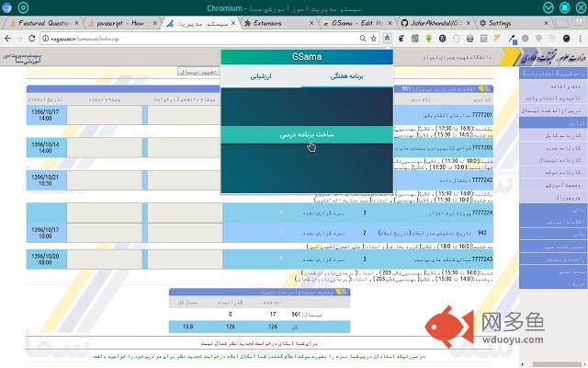This screenshot has height=368, width=588.
Task: Click the green download arrow extension icon
Action: pos(429,38)
